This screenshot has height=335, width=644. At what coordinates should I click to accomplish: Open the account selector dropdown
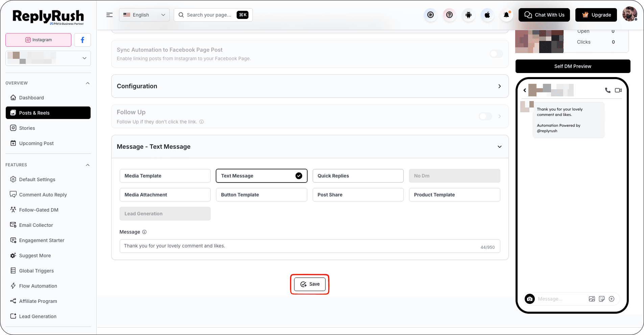click(x=48, y=58)
